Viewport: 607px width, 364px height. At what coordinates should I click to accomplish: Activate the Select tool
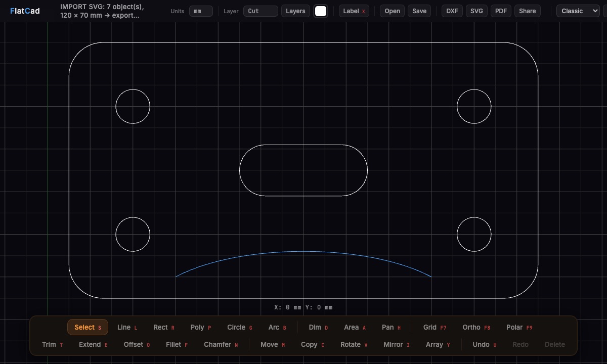coord(88,327)
